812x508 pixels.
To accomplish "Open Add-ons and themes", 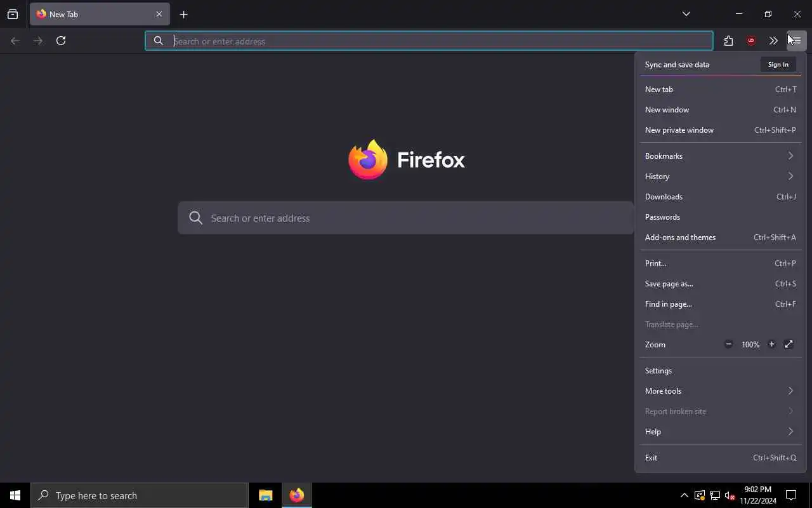I will (721, 237).
